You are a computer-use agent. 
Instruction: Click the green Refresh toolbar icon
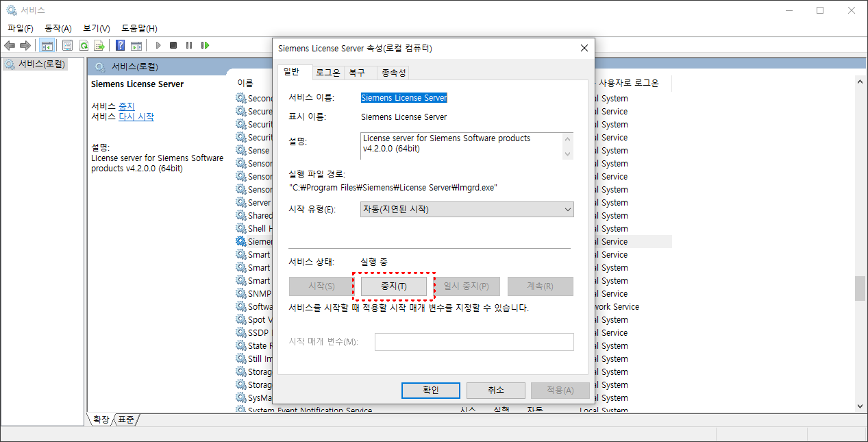point(84,45)
